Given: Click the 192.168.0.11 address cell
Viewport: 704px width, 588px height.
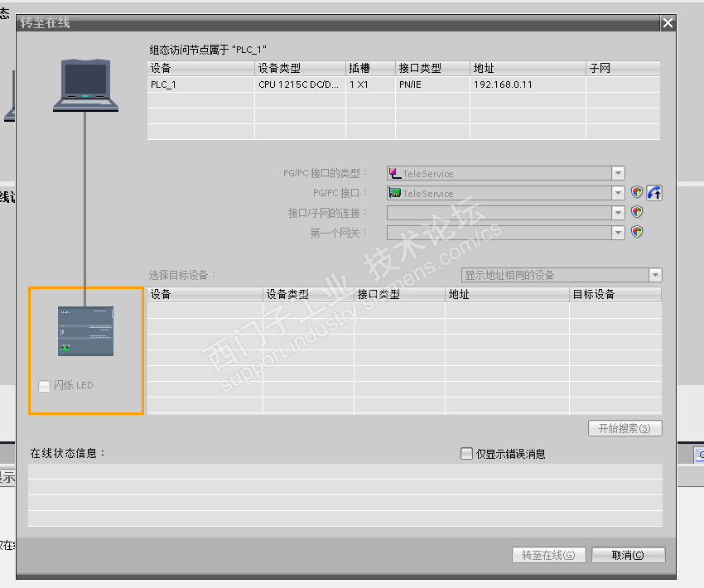Looking at the screenshot, I should (528, 84).
